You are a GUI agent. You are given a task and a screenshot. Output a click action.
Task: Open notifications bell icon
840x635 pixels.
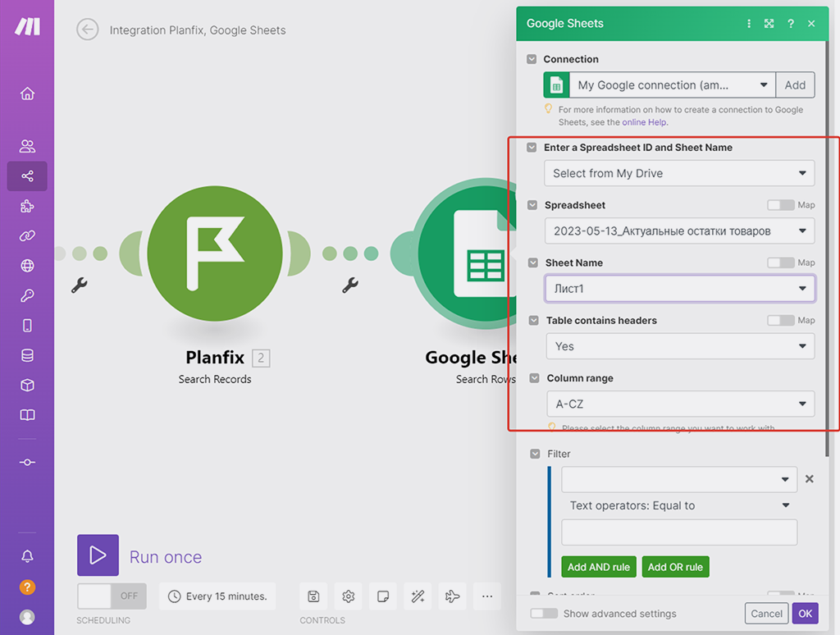(27, 556)
